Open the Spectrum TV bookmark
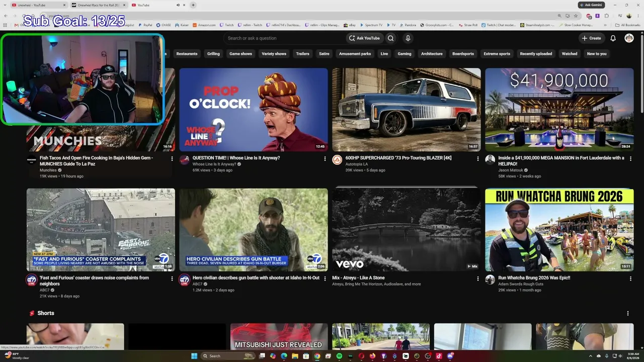This screenshot has width=644, height=362. tap(371, 25)
